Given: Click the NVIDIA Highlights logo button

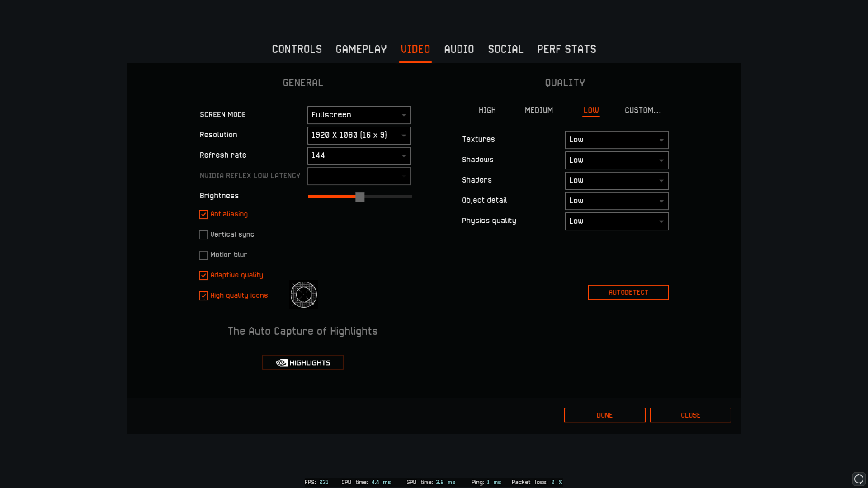Looking at the screenshot, I should coord(303,362).
